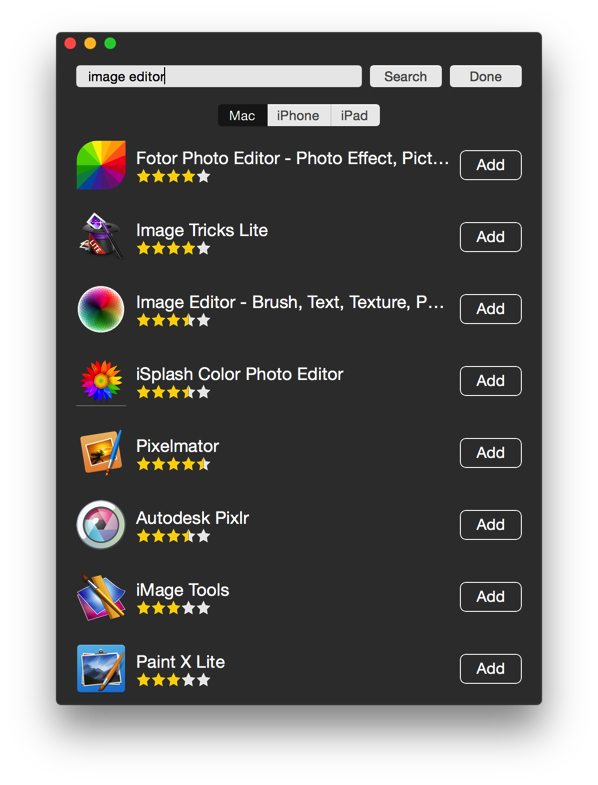Switch to the iPhone platform tab

click(x=298, y=116)
